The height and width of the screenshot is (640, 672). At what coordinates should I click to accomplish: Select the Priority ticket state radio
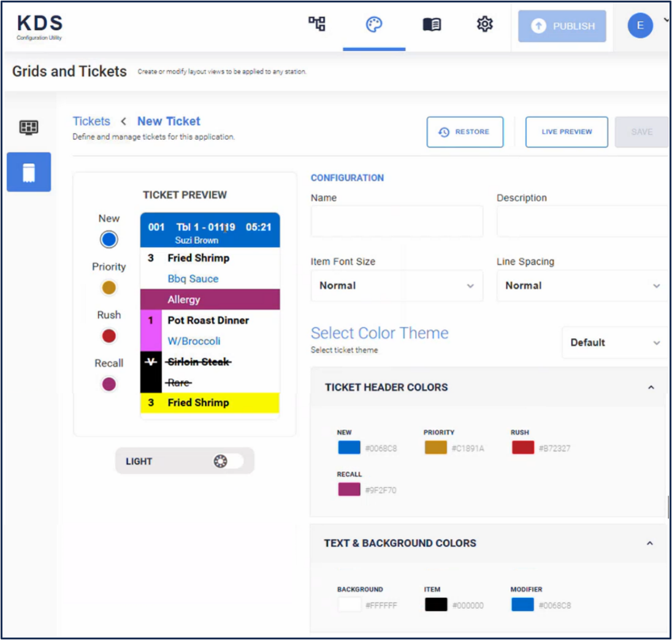(109, 287)
